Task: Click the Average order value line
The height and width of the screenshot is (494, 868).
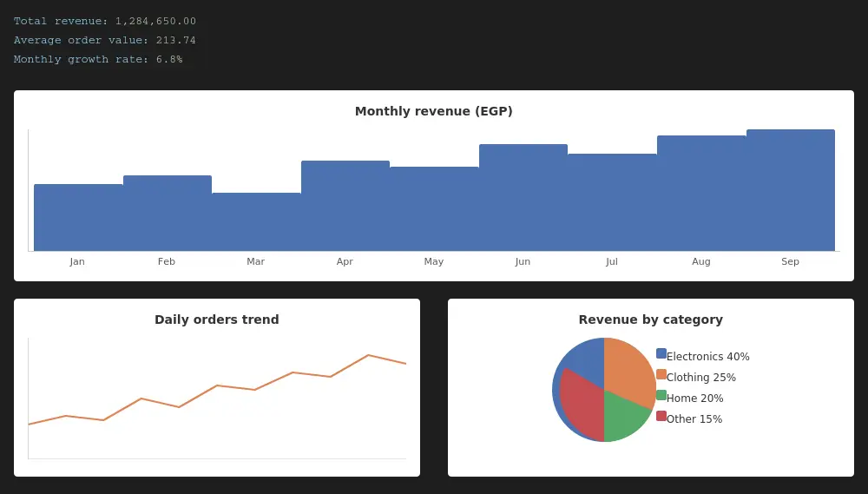Action: point(105,40)
